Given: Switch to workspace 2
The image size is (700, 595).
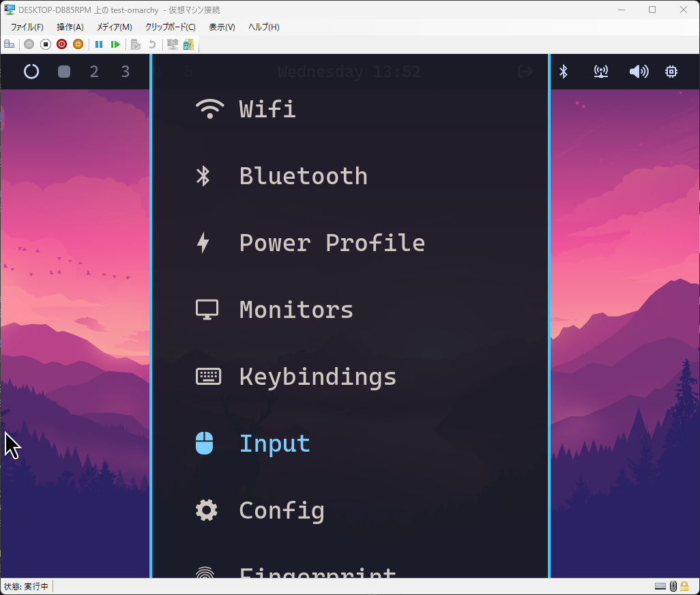Looking at the screenshot, I should coord(93,72).
